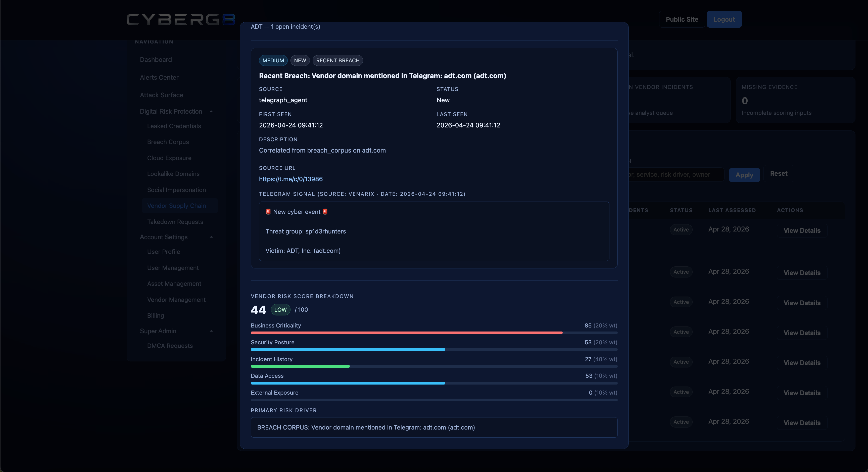This screenshot has height=472, width=868.
Task: Select Leaked Credentials nav item
Action: (x=174, y=126)
